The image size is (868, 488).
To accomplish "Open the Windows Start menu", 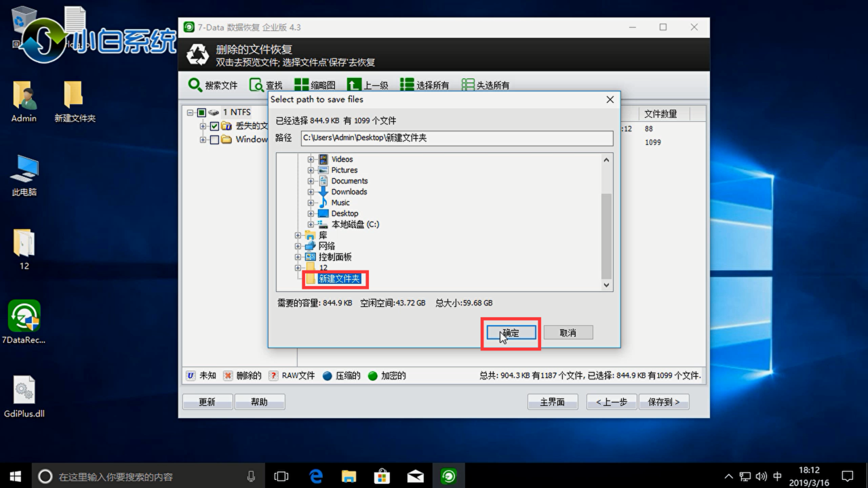I will [x=16, y=476].
